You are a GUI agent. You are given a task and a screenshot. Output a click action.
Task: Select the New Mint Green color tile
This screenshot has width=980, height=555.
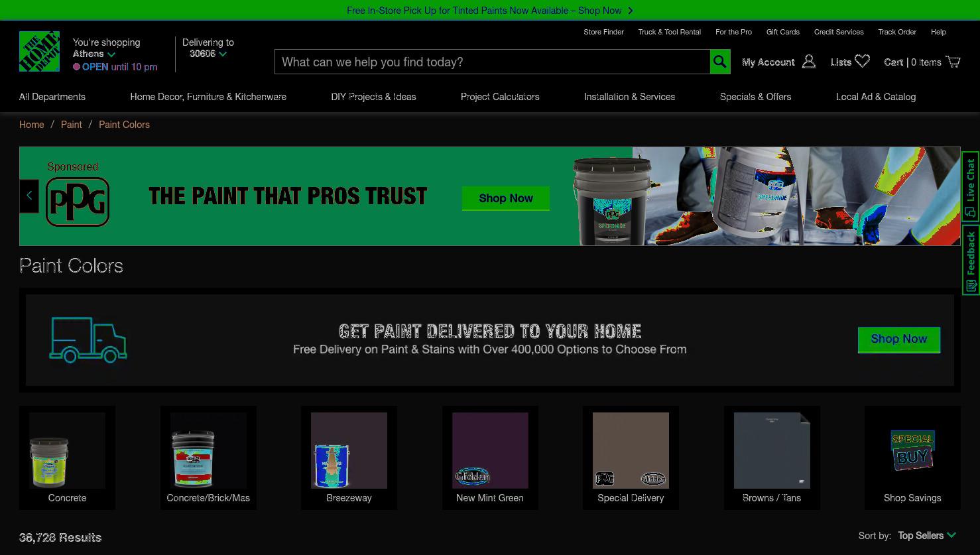point(490,458)
